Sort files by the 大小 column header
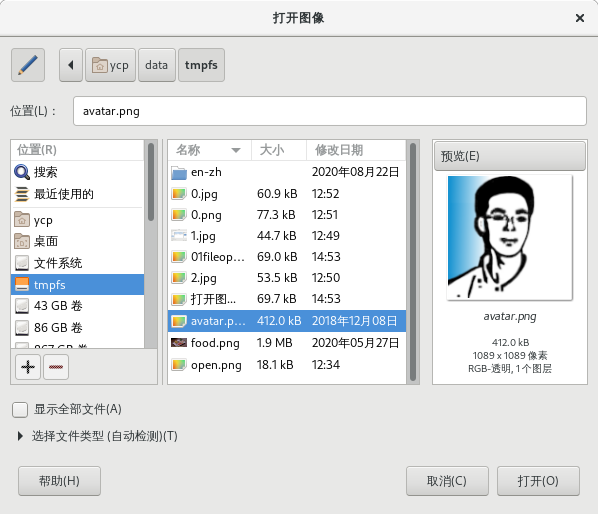598x514 pixels. (279, 150)
